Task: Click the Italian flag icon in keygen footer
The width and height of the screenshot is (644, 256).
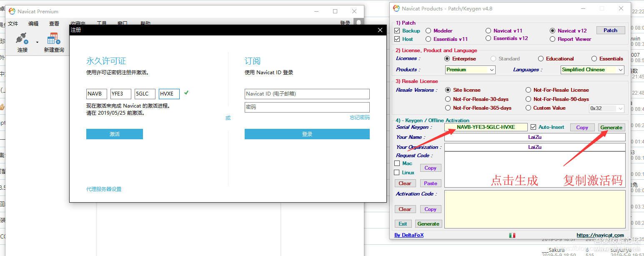Action: pyautogui.click(x=512, y=235)
